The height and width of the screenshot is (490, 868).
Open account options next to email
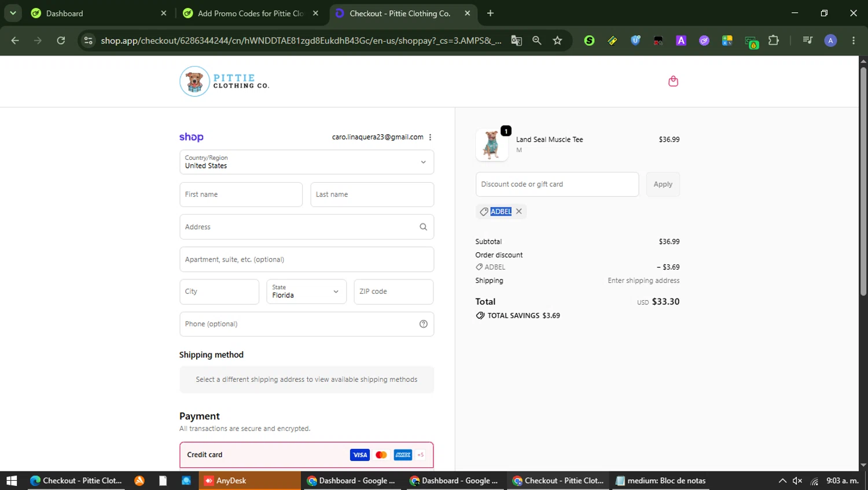tap(430, 137)
